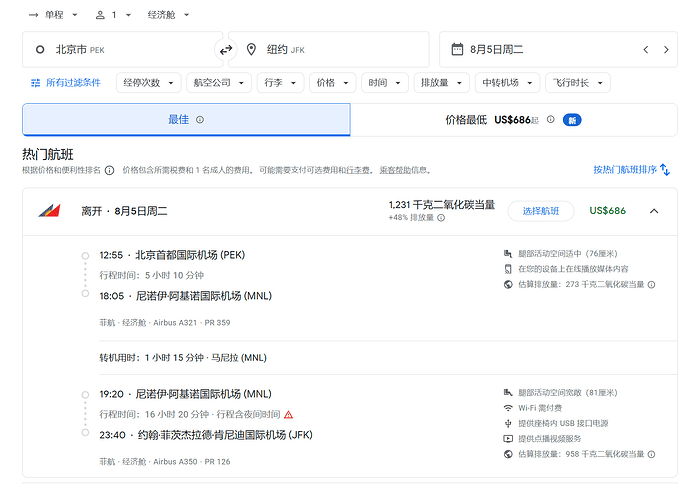Open passenger count dropdown
This screenshot has width=690, height=484.
click(114, 15)
